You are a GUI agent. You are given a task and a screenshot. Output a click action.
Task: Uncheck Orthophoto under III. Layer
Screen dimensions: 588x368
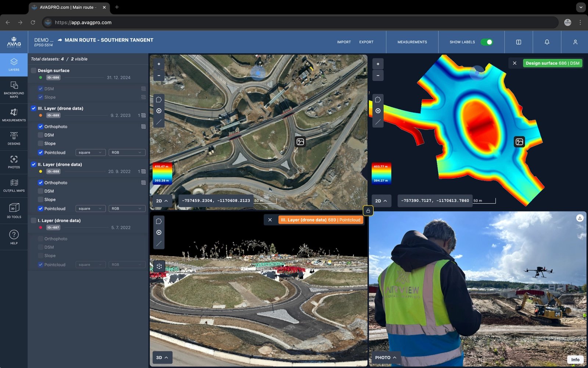[40, 127]
